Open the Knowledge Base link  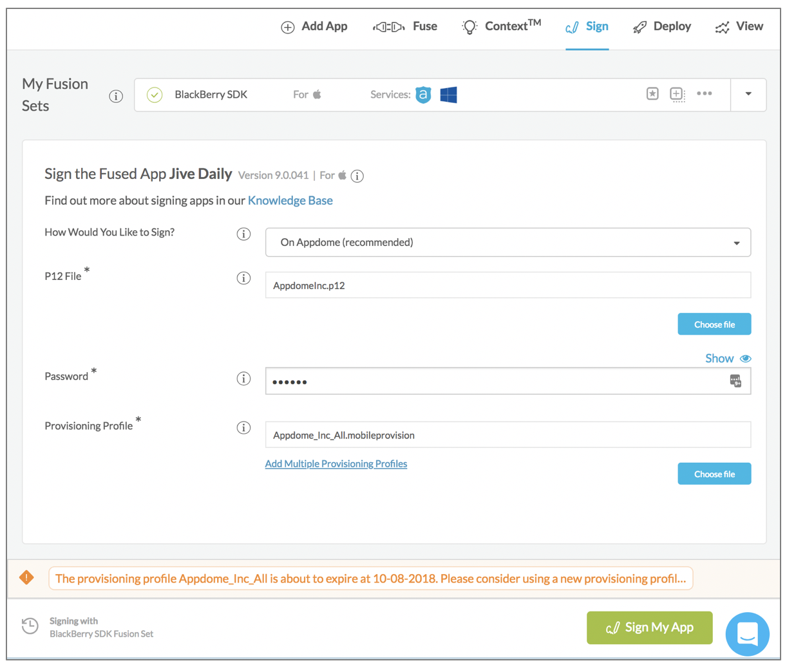click(290, 200)
